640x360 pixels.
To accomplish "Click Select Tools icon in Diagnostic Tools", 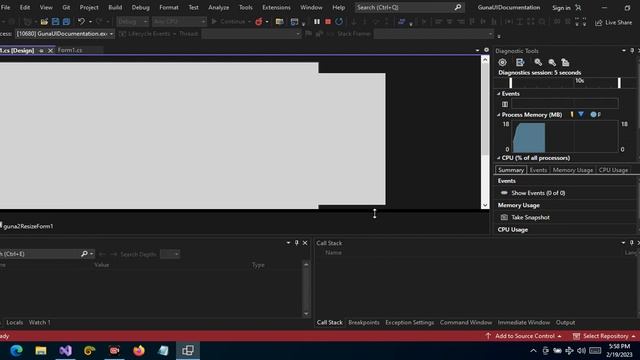I will point(520,62).
